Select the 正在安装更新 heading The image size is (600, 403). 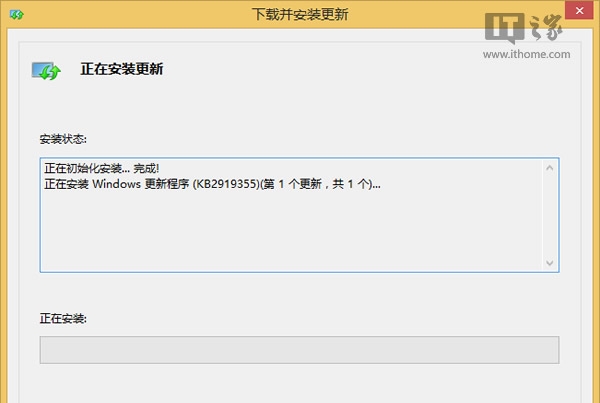121,70
